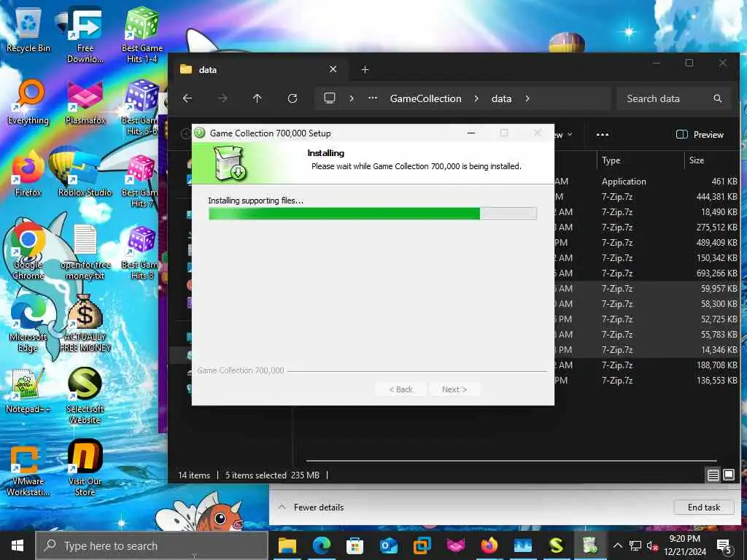Image resolution: width=747 pixels, height=560 pixels.
Task: Click the Windows Start button
Action: click(x=18, y=545)
